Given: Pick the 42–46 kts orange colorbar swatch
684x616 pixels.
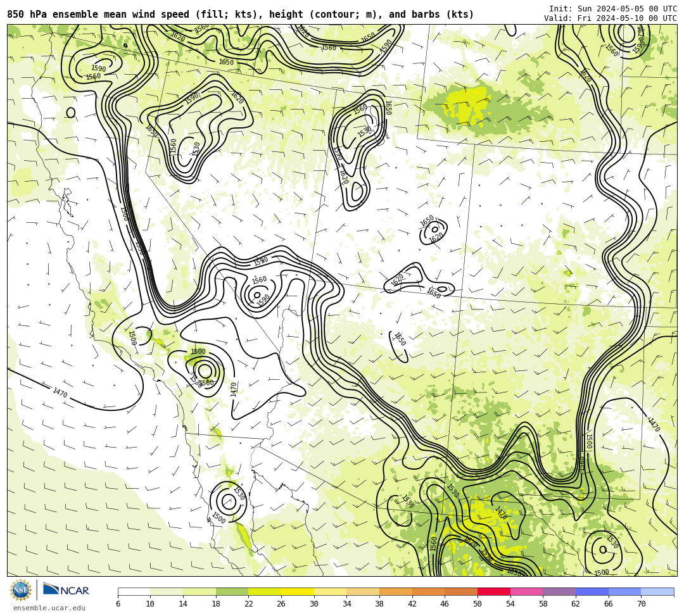Looking at the screenshot, I should pyautogui.click(x=428, y=591).
